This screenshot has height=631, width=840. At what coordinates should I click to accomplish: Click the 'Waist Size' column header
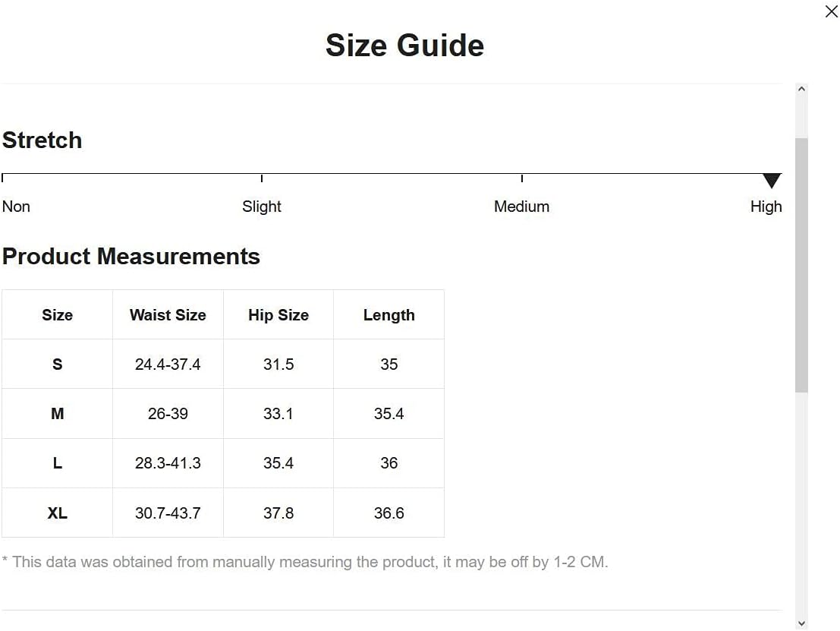pos(168,315)
